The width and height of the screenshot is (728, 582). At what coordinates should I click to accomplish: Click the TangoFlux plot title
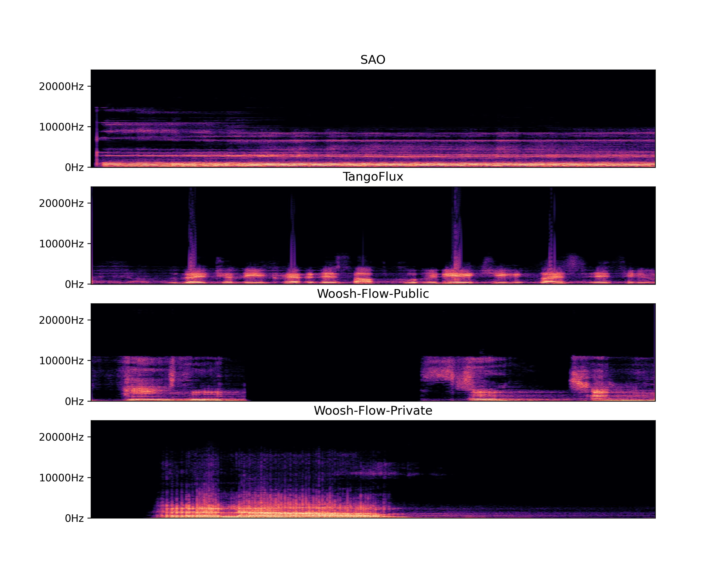click(x=373, y=177)
